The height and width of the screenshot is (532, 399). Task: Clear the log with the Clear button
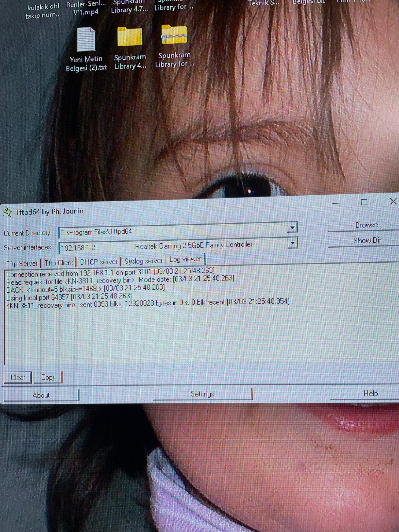18,377
